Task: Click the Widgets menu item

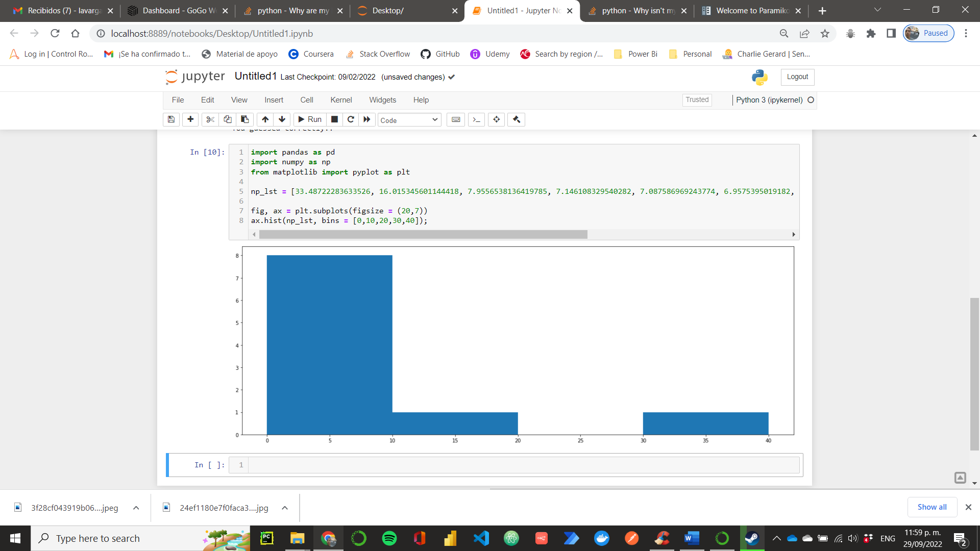Action: tap(382, 99)
